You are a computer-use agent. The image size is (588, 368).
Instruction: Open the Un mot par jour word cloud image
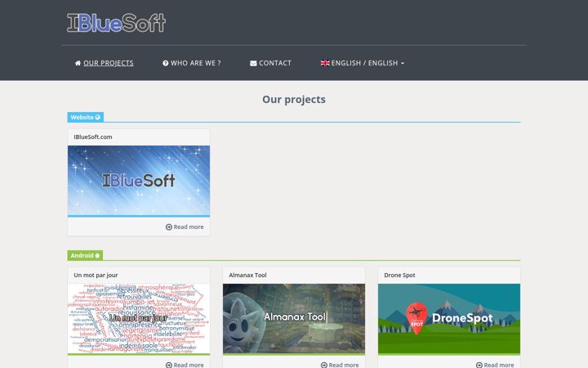(139, 319)
